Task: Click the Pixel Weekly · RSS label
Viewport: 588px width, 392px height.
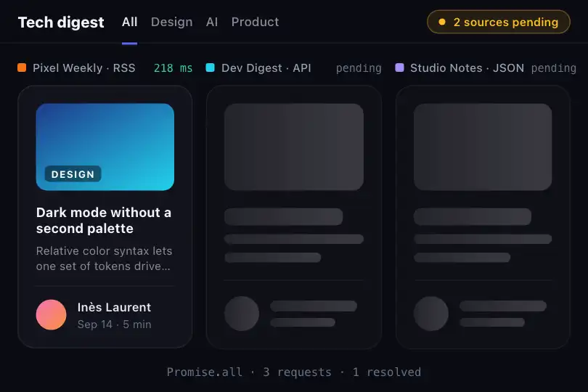Action: click(x=84, y=68)
